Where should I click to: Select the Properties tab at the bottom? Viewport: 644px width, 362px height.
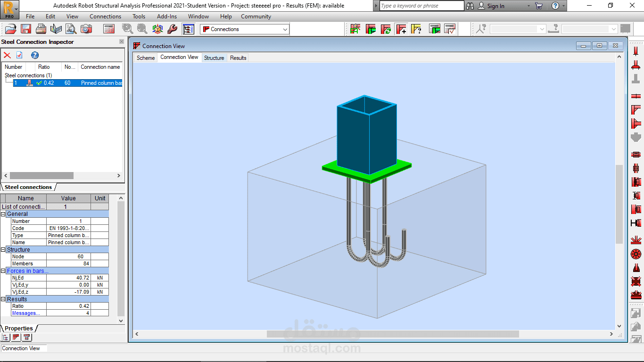(x=19, y=329)
